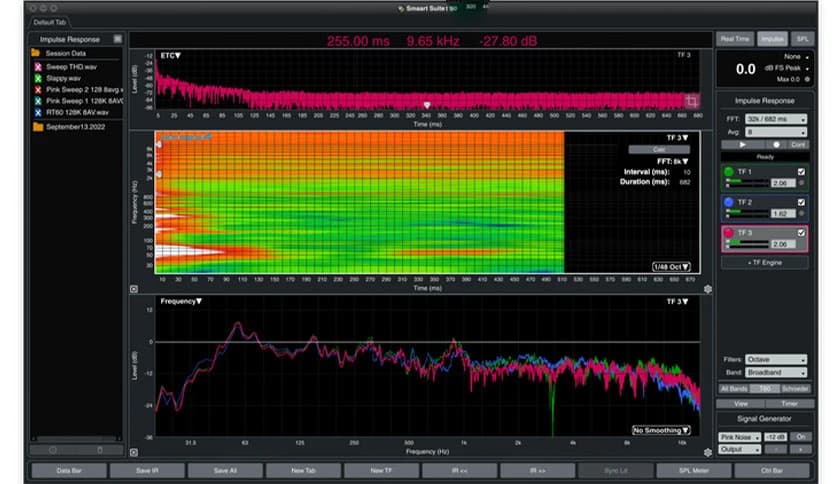Viewport: 836px width, 484px height.
Task: Click the spectrogram Calc button
Action: pyautogui.click(x=659, y=150)
